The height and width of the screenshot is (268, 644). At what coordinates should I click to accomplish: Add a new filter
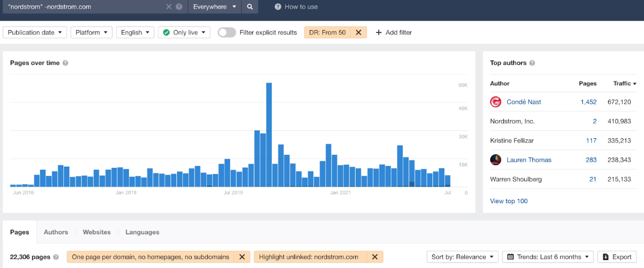click(x=393, y=32)
